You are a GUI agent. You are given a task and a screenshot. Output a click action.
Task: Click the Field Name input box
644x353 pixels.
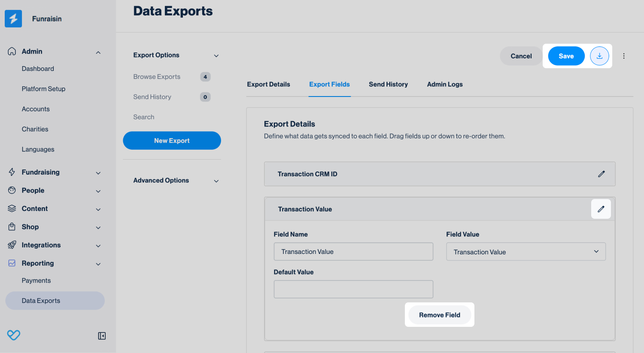tap(353, 251)
